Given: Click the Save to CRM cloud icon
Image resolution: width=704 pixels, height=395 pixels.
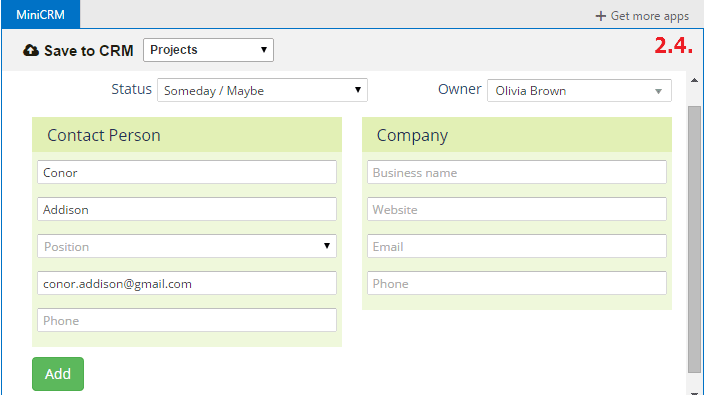Looking at the screenshot, I should pos(31,50).
